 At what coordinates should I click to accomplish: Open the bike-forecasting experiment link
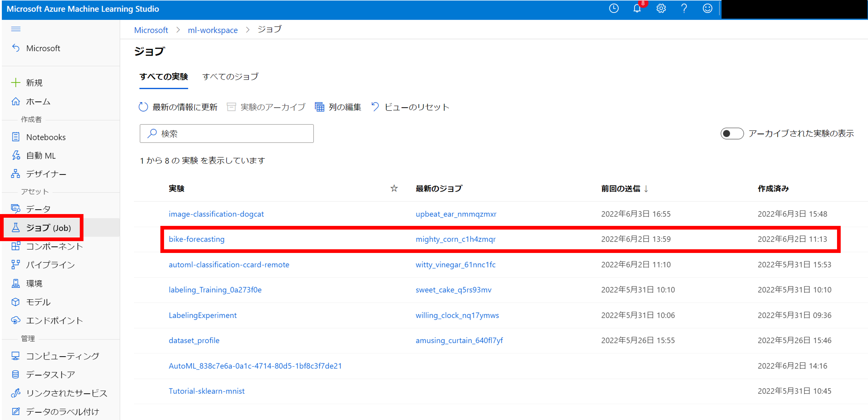[196, 239]
